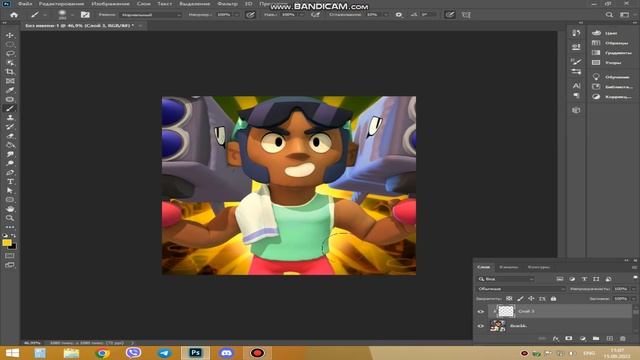The width and height of the screenshot is (640, 360).
Task: Open the Character panel icon in dock
Action: (x=576, y=86)
